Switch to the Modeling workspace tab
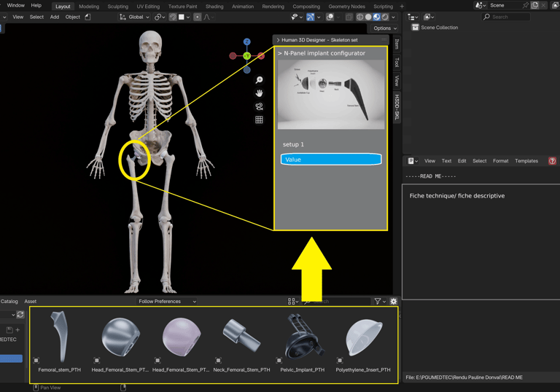Image resolution: width=560 pixels, height=392 pixels. [89, 7]
